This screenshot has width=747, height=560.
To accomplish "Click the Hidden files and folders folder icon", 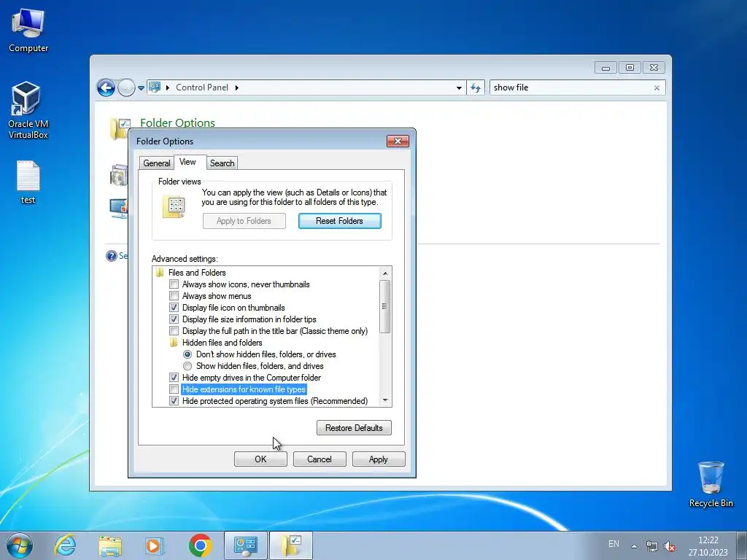I will [174, 343].
